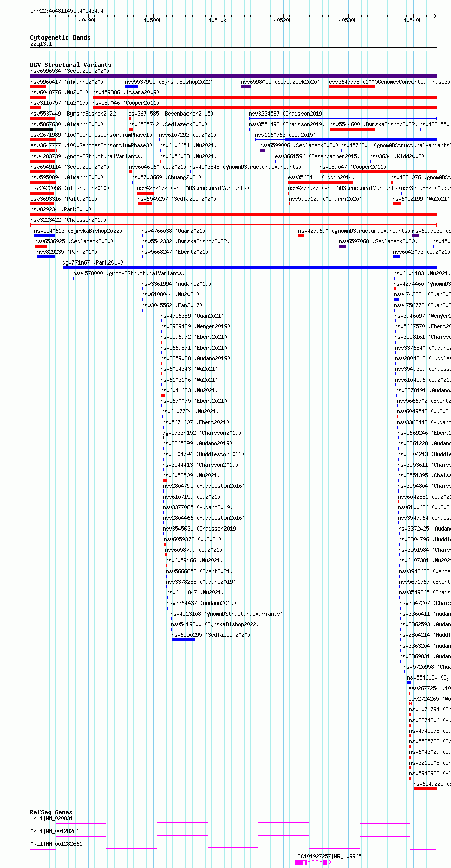451x868 pixels.
Task: Click nsv4279690 gnomADStructuralVariants label
Action: point(354,231)
